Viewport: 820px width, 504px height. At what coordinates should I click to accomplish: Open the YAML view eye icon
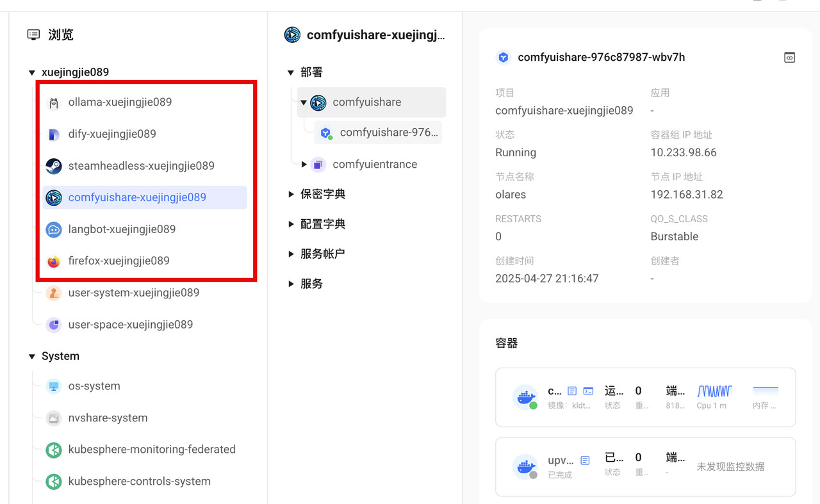click(x=790, y=58)
